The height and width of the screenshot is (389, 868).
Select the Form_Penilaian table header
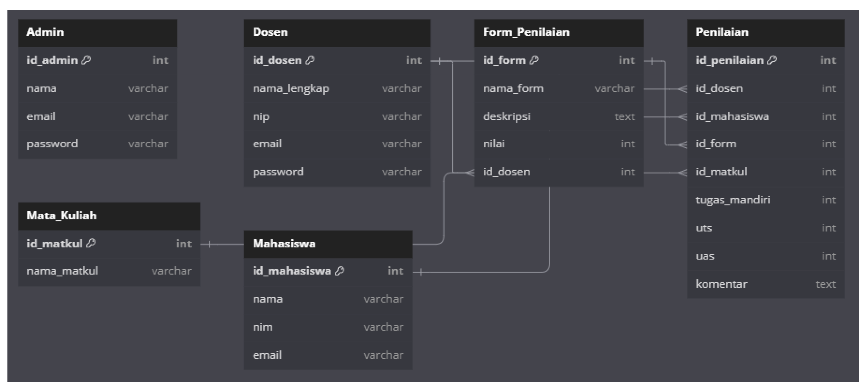[559, 33]
